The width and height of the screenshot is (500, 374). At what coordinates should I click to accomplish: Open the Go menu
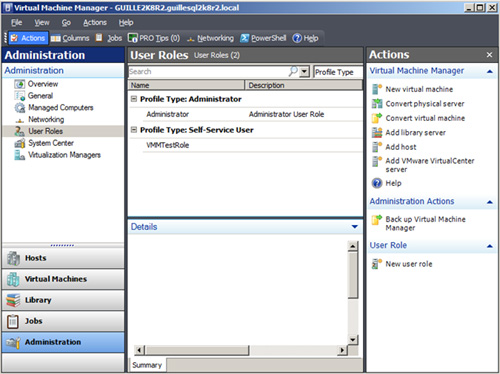[x=66, y=23]
